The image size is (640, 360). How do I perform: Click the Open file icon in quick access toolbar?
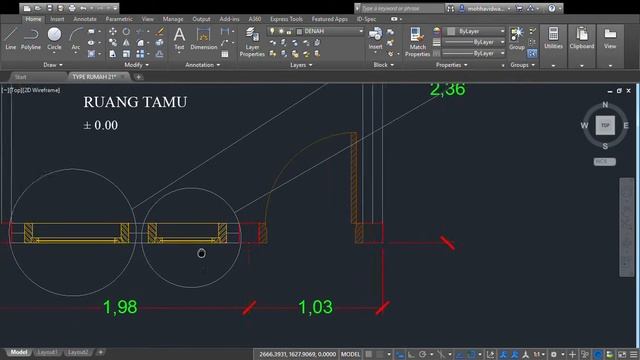pos(38,8)
